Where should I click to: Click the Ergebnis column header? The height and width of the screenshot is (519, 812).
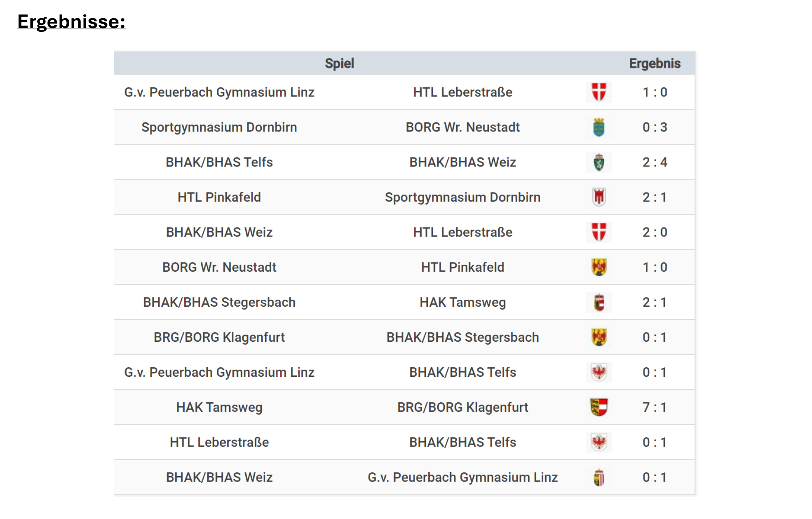tap(655, 63)
